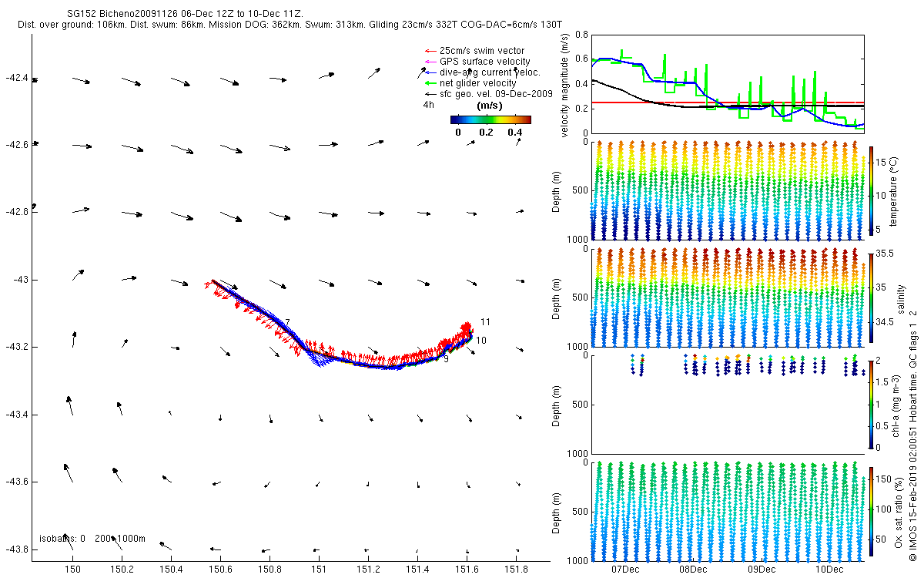This screenshot has width=924, height=578.
Task: Click 'sfc geo. vel. 09-Dec-2009' legend label
Action: [496, 93]
